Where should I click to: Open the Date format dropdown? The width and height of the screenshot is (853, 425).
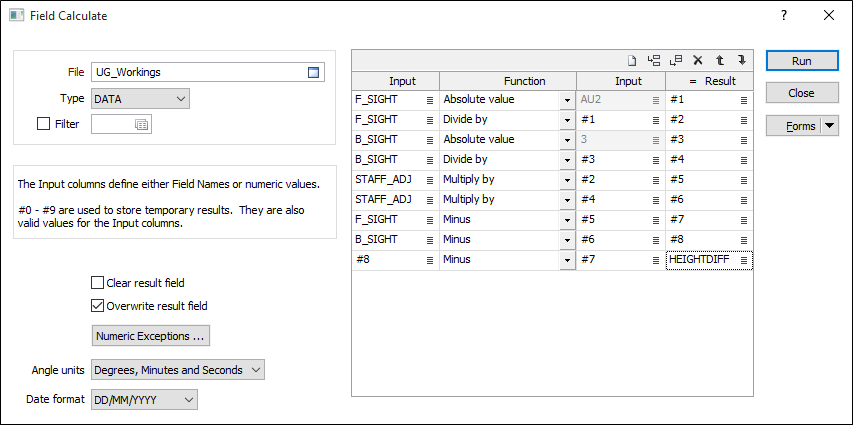point(144,399)
